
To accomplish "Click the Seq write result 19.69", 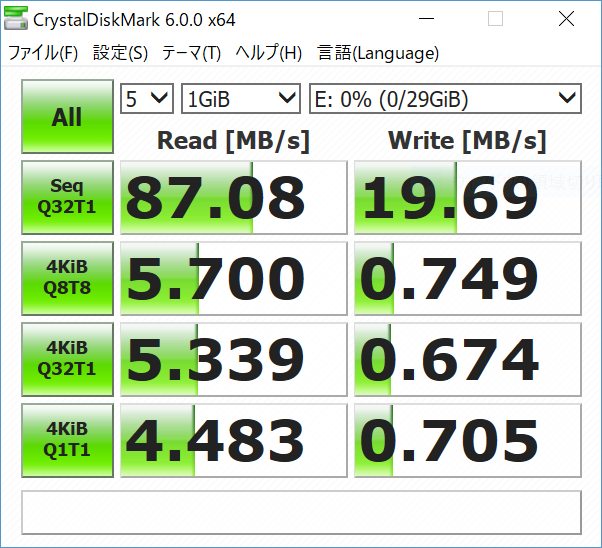I will pyautogui.click(x=467, y=197).
